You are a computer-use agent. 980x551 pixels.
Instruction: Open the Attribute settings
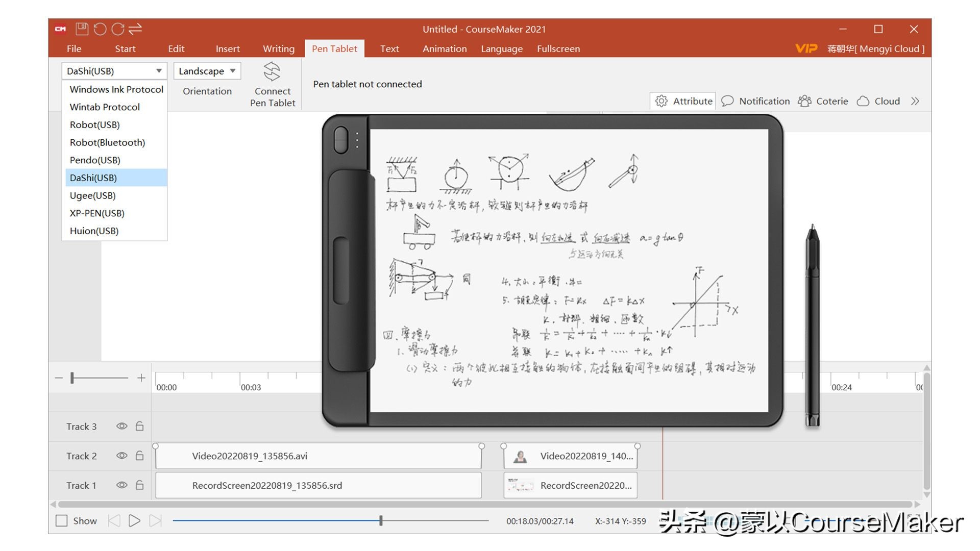(x=682, y=101)
